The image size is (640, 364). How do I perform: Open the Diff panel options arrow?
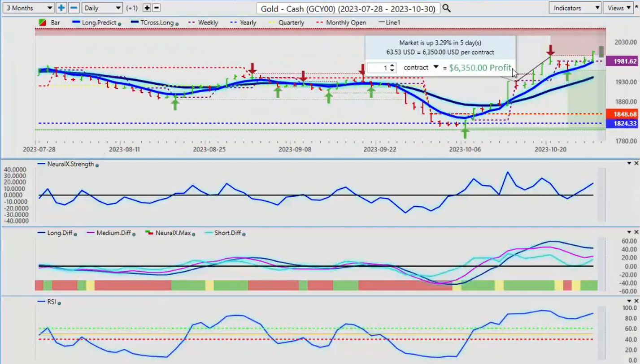[629, 232]
